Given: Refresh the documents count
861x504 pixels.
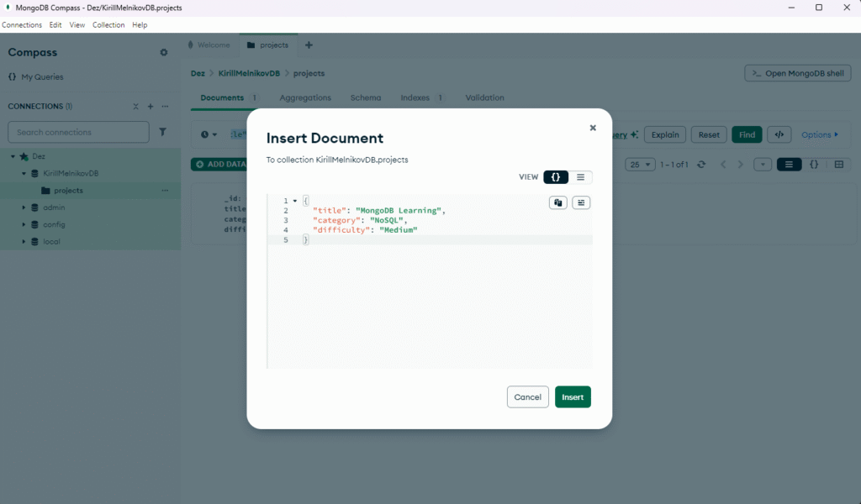Looking at the screenshot, I should (x=701, y=165).
